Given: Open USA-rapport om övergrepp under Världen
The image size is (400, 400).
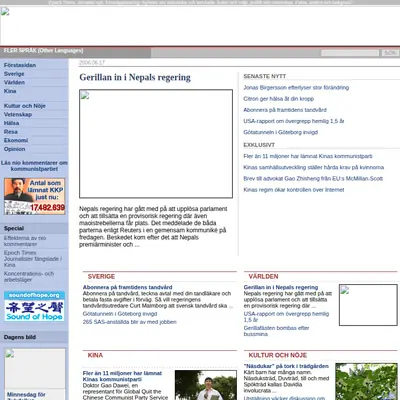Looking at the screenshot, I should pyautogui.click(x=286, y=317).
